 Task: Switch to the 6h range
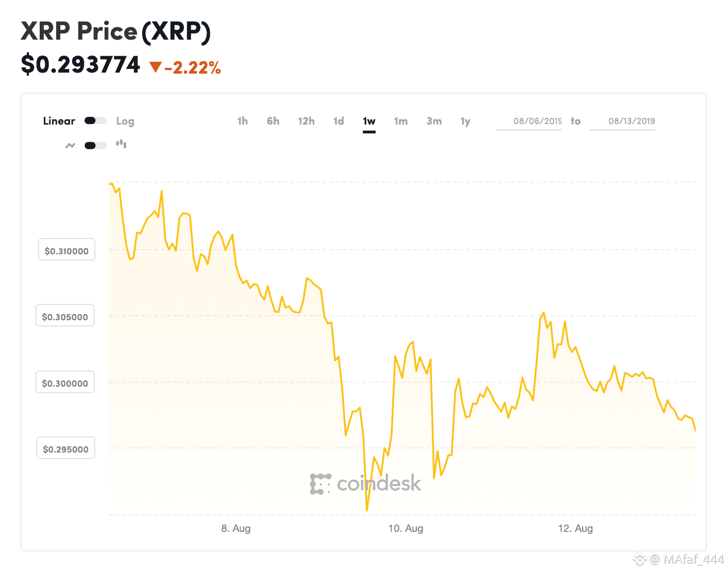(x=273, y=121)
